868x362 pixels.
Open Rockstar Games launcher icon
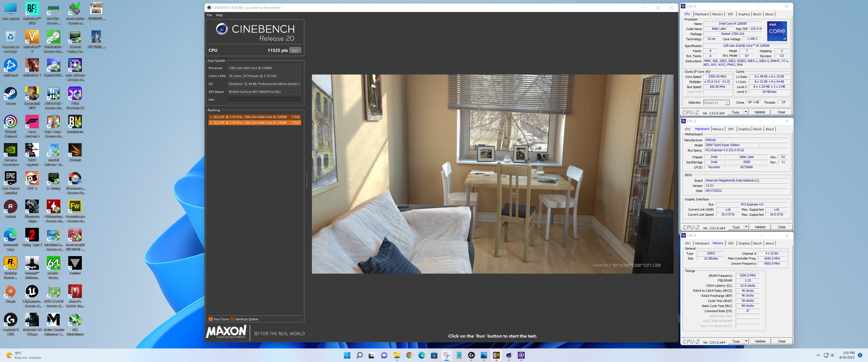click(x=10, y=268)
